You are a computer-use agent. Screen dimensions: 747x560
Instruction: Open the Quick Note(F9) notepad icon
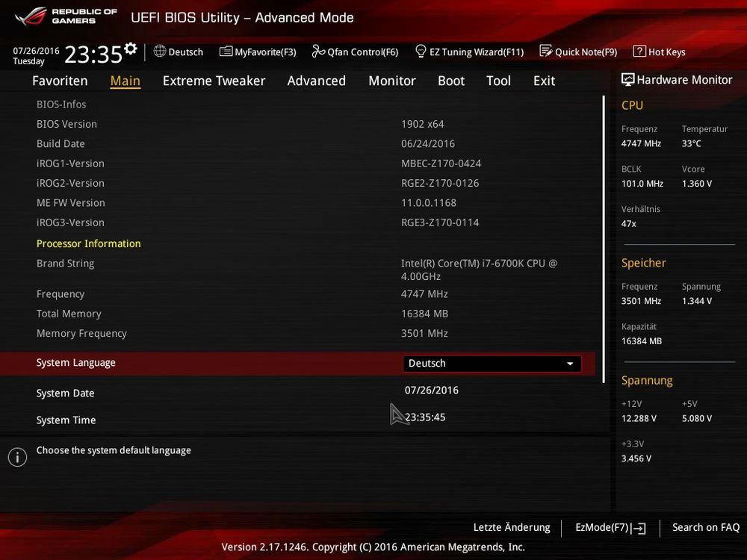pos(546,51)
